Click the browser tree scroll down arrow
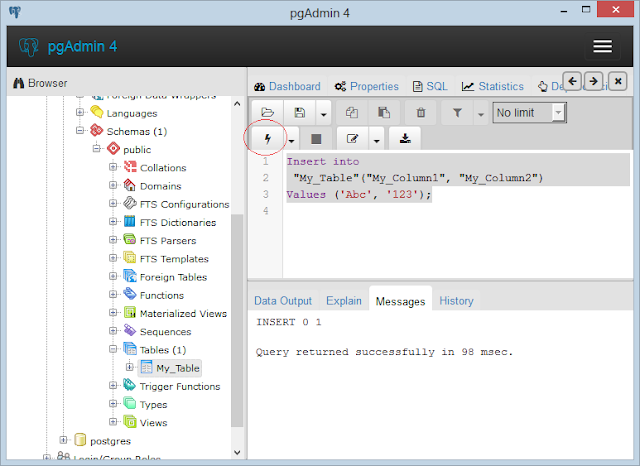The height and width of the screenshot is (466, 640). [237, 452]
